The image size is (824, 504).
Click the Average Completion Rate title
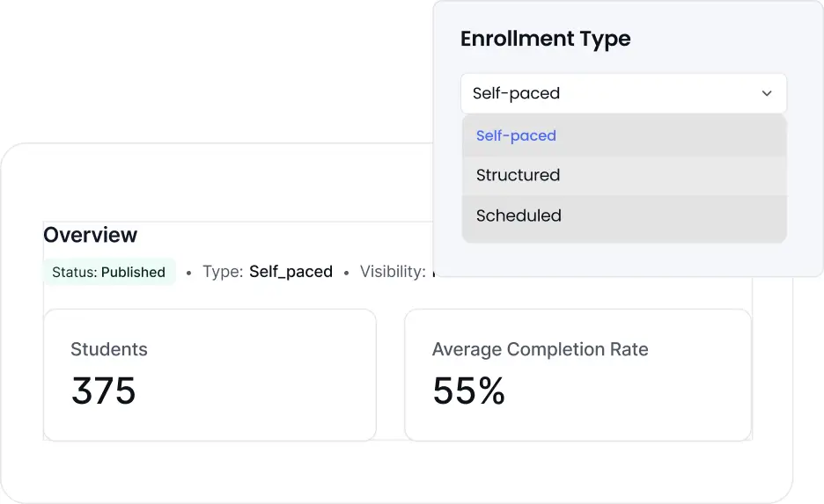coord(540,349)
